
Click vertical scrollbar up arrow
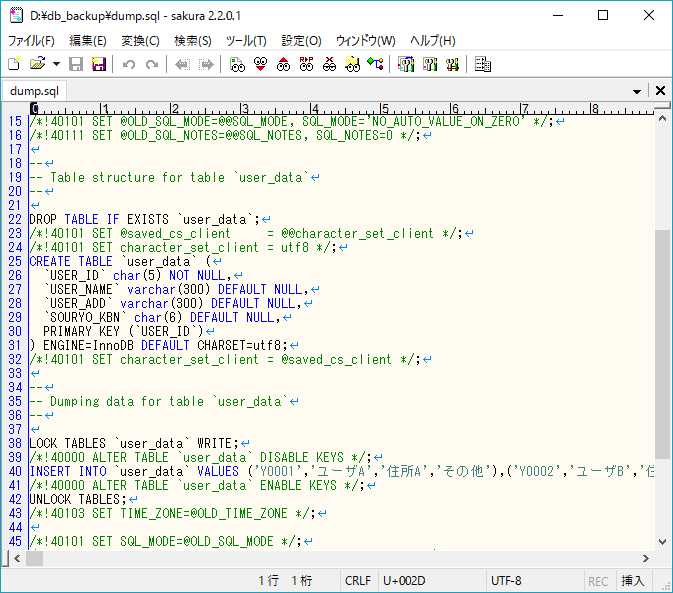[662, 118]
